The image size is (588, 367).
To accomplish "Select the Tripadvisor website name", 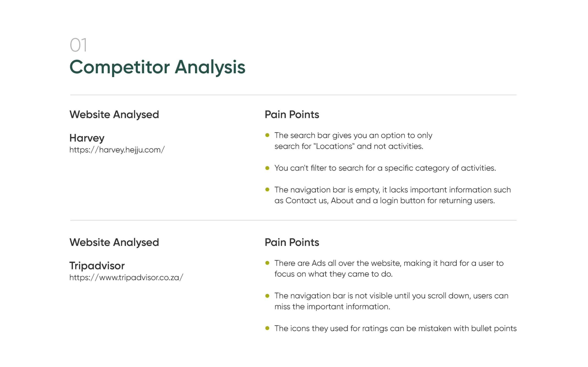I will pyautogui.click(x=97, y=266).
